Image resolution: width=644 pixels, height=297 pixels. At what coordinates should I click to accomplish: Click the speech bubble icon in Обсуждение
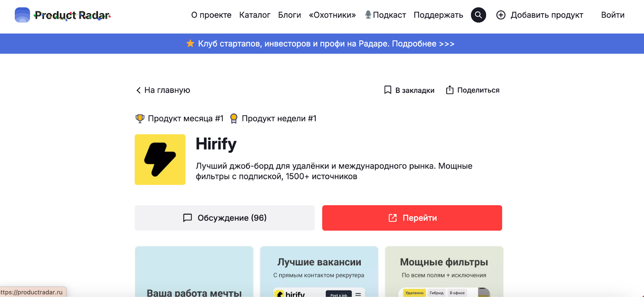point(188,218)
